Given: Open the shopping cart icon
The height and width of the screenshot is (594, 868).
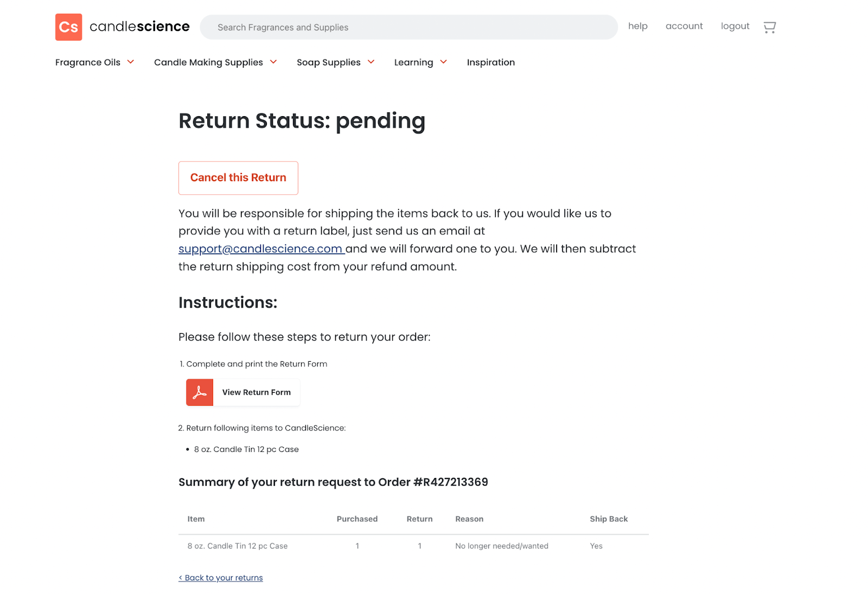Looking at the screenshot, I should pyautogui.click(x=769, y=27).
